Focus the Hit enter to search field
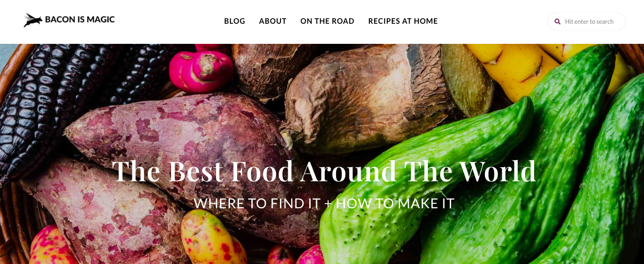 [587, 21]
